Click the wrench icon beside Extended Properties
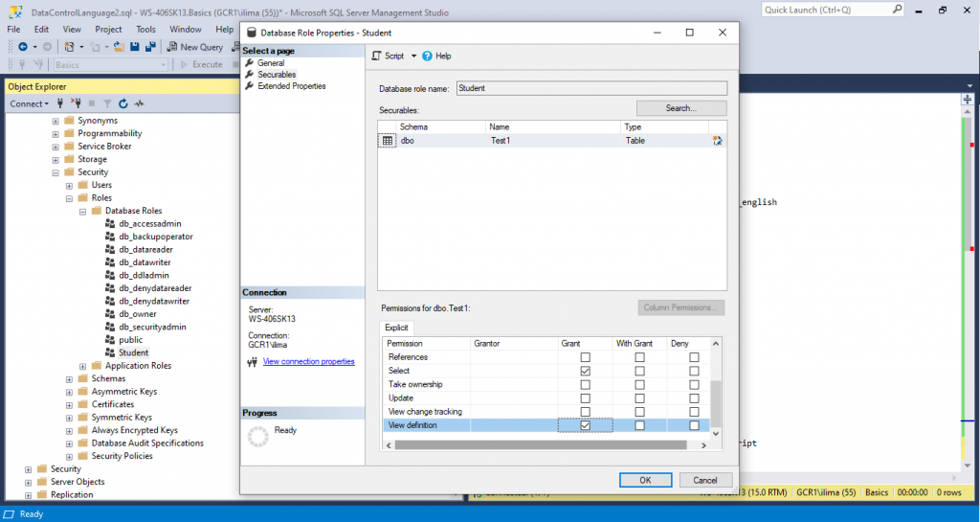Image resolution: width=980 pixels, height=522 pixels. click(x=250, y=85)
